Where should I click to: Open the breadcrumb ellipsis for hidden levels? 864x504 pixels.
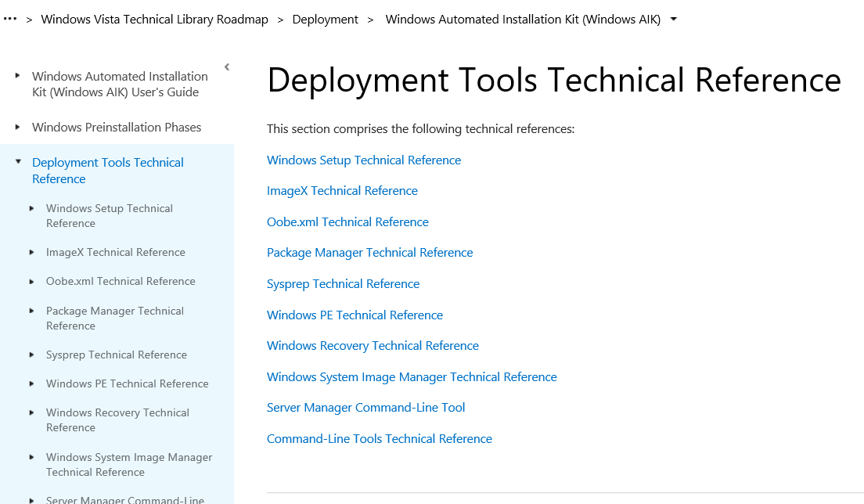10,19
